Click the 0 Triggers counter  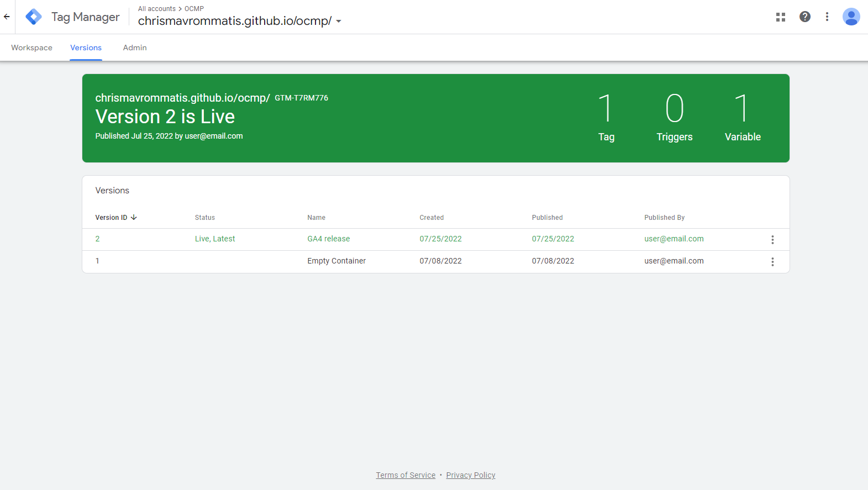[x=675, y=118]
